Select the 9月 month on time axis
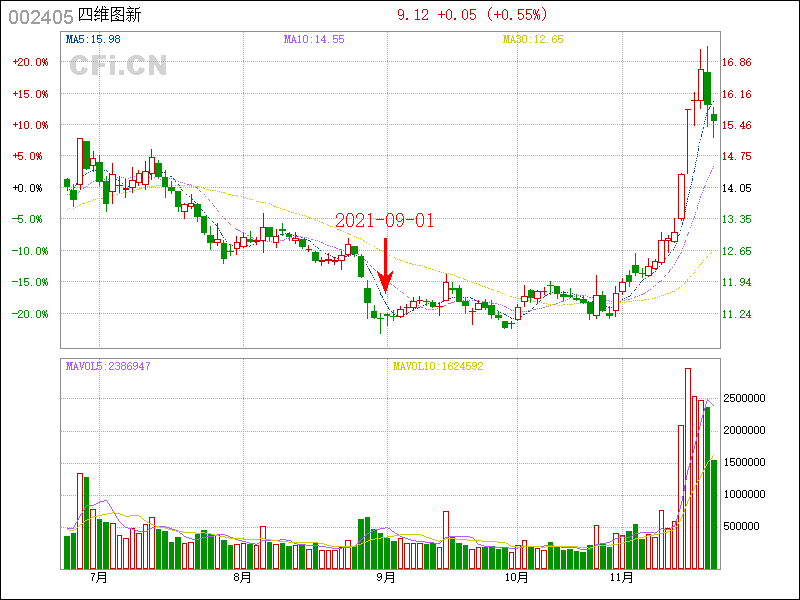The height and width of the screenshot is (600, 800). click(x=385, y=578)
